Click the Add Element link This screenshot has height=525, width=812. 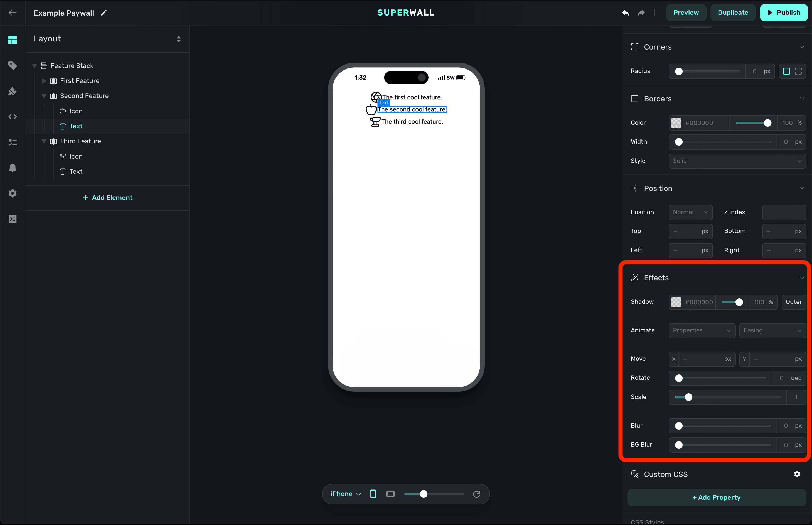(108, 198)
